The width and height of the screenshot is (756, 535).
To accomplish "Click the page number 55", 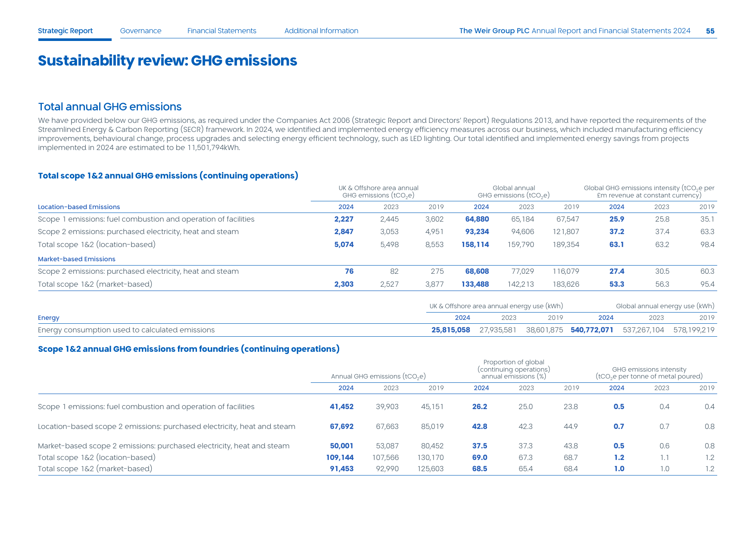I will [x=710, y=31].
